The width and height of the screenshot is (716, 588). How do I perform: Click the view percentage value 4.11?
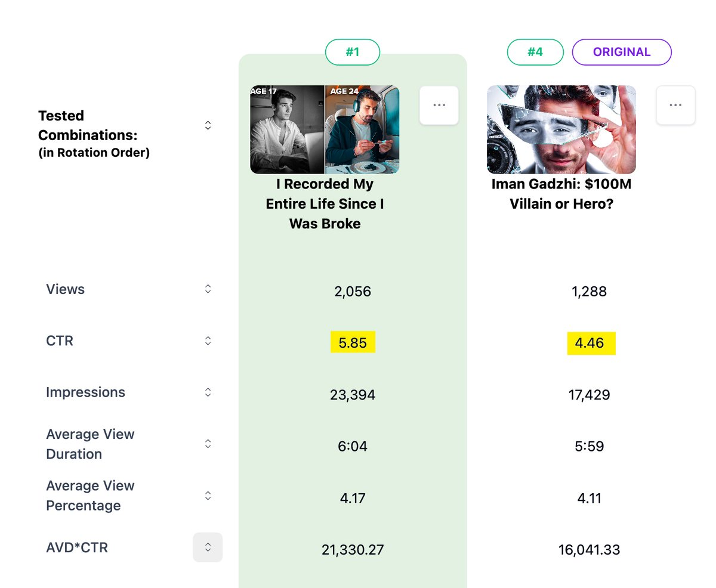coord(590,498)
